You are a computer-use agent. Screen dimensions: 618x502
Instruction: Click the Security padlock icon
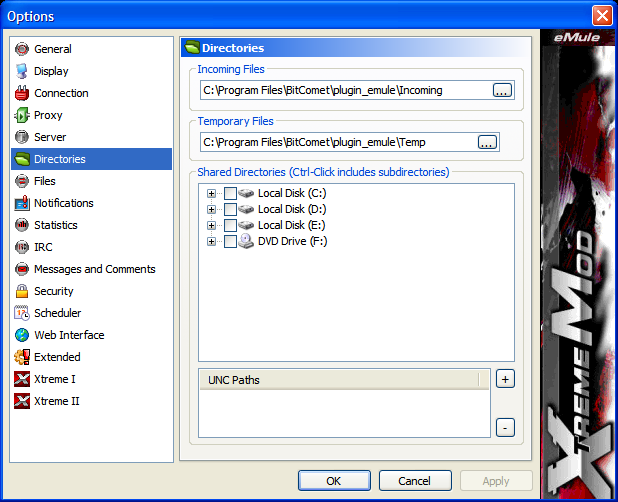22,291
